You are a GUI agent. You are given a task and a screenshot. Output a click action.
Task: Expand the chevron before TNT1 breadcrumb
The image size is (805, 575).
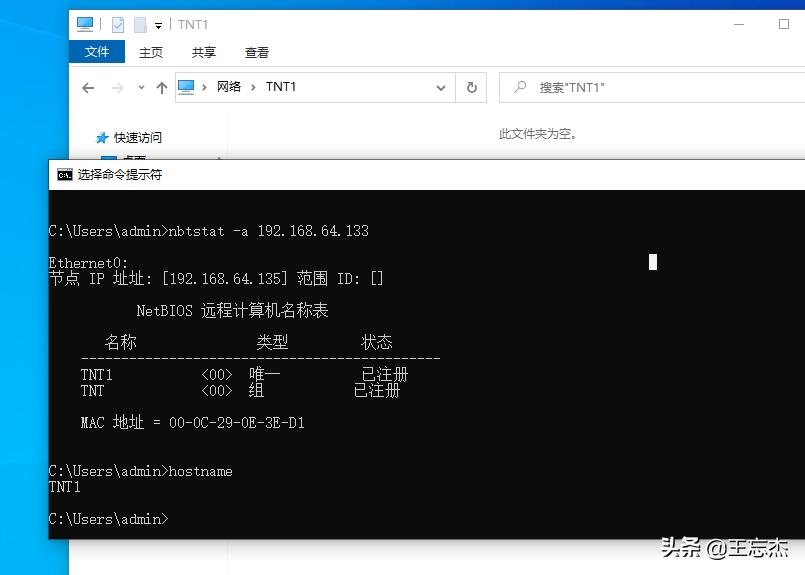(x=253, y=87)
